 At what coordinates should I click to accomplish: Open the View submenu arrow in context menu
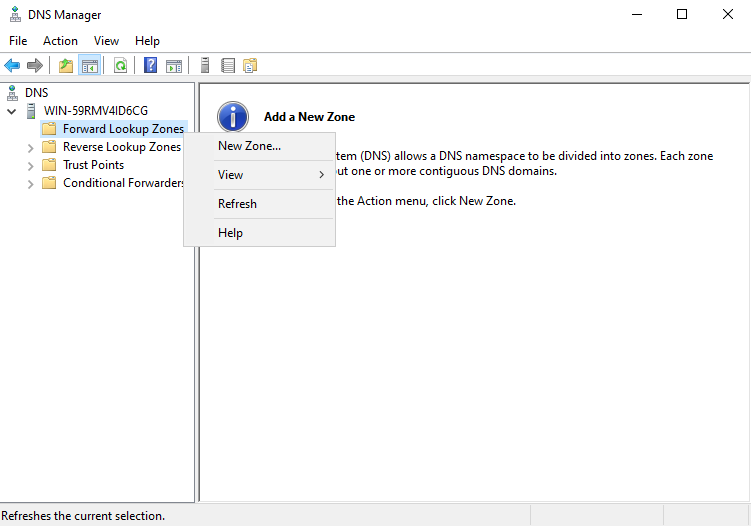pos(321,175)
